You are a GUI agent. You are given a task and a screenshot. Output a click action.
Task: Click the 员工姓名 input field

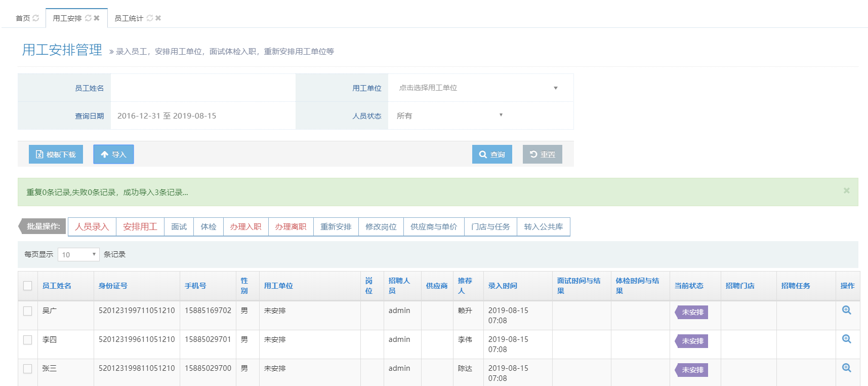pos(202,88)
